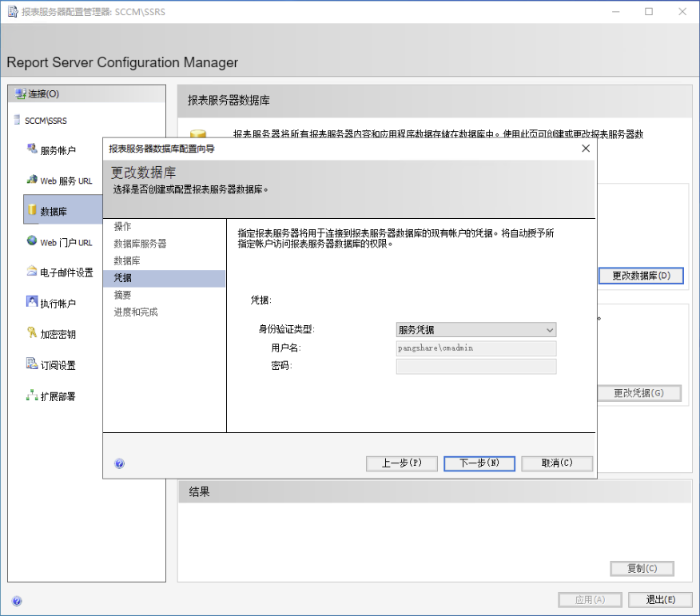Click the Web 门户 URL label
The height and width of the screenshot is (616, 700).
66,242
